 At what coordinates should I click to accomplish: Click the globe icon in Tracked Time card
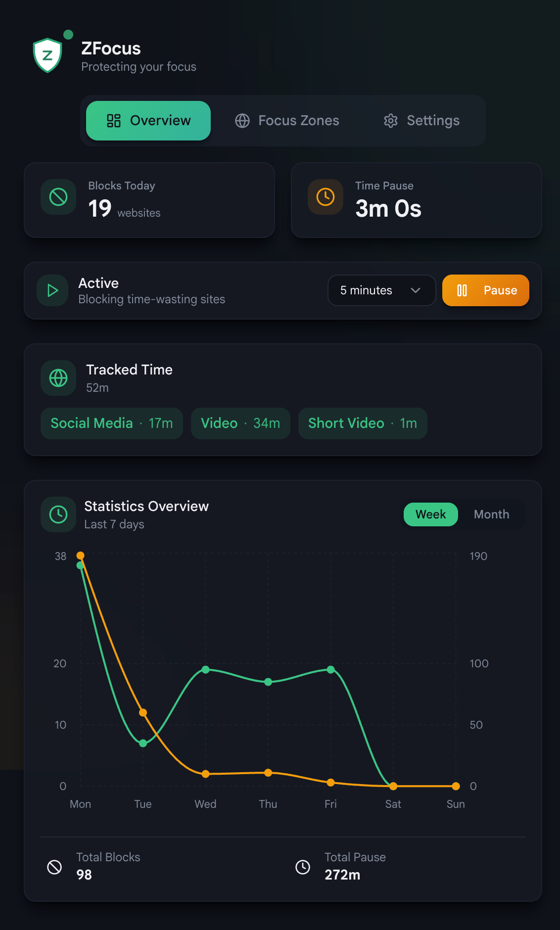tap(58, 378)
